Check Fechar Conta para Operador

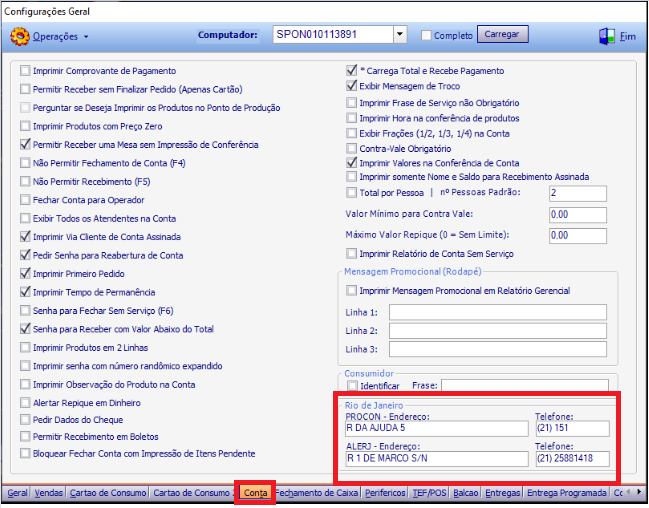[x=25, y=200]
